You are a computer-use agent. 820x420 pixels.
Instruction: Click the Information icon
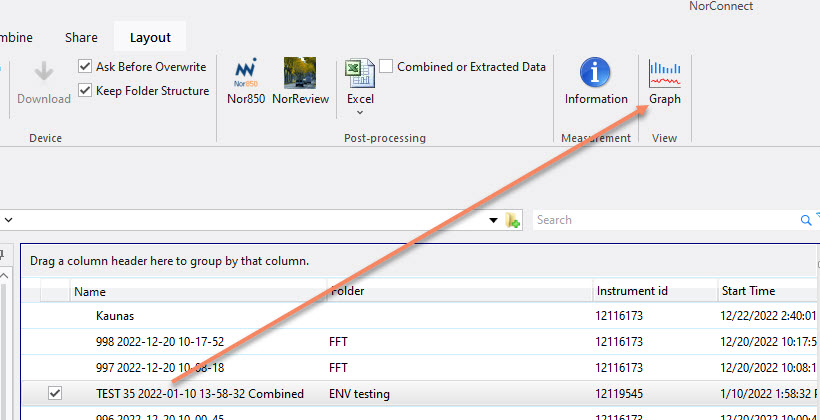pyautogui.click(x=596, y=81)
